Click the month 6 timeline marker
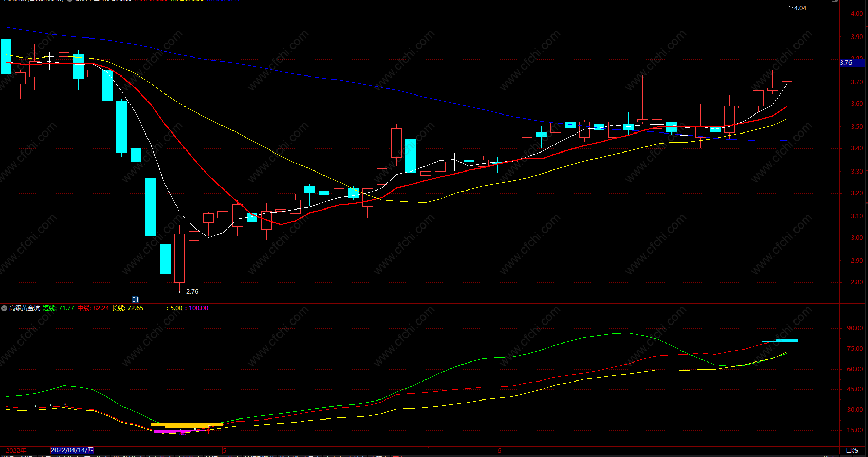 tap(500, 451)
